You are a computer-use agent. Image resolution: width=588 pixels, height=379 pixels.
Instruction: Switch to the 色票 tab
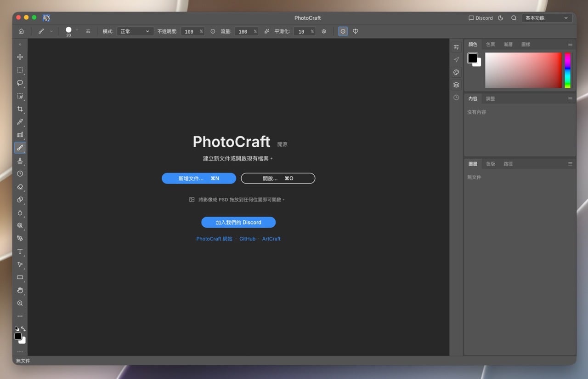tap(491, 45)
